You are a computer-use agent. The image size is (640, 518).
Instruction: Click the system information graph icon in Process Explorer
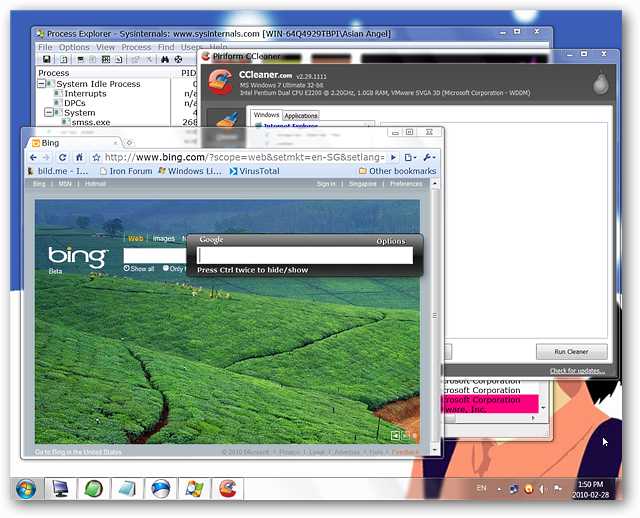tap(106, 60)
